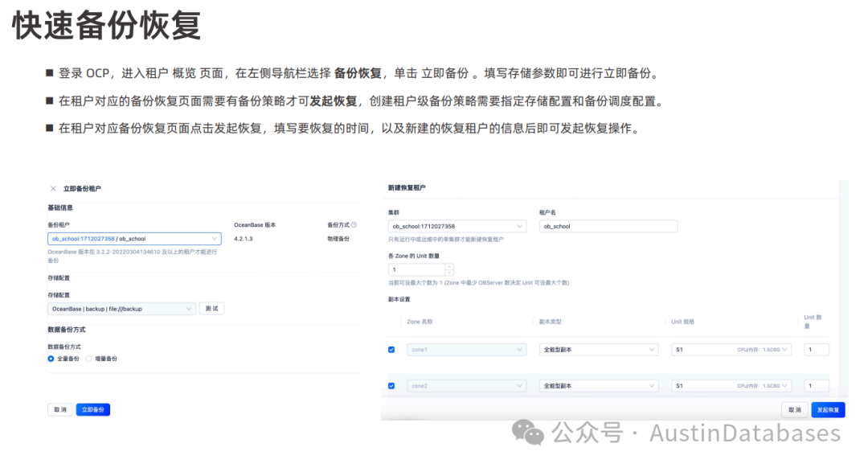Open the S1 Unit 规格 dropdown for zone1

(731, 350)
